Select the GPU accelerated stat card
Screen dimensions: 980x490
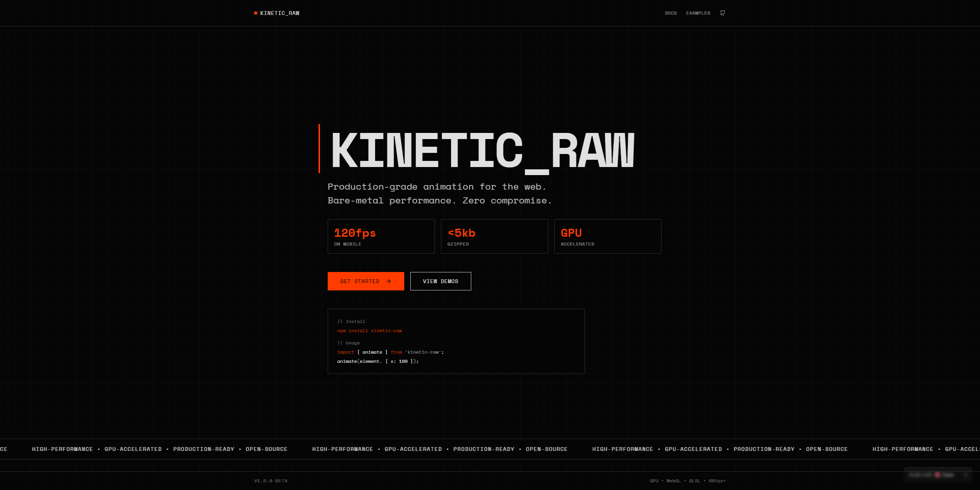pos(608,236)
